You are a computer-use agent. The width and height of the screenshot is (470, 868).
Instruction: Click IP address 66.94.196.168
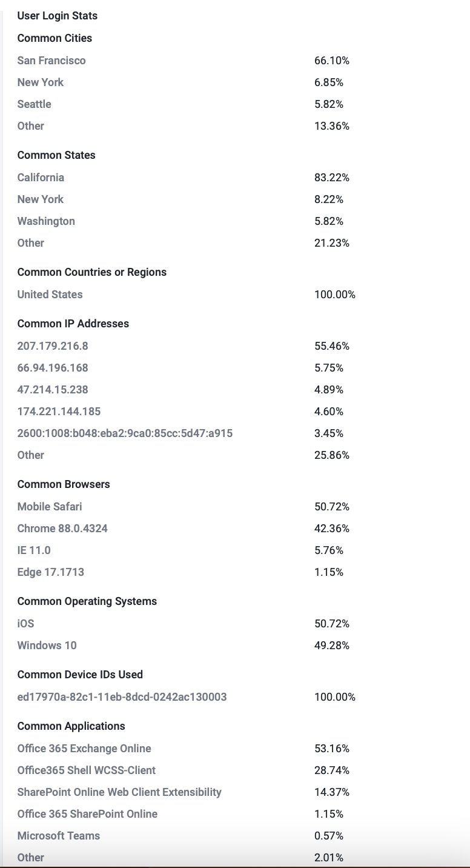(53, 368)
